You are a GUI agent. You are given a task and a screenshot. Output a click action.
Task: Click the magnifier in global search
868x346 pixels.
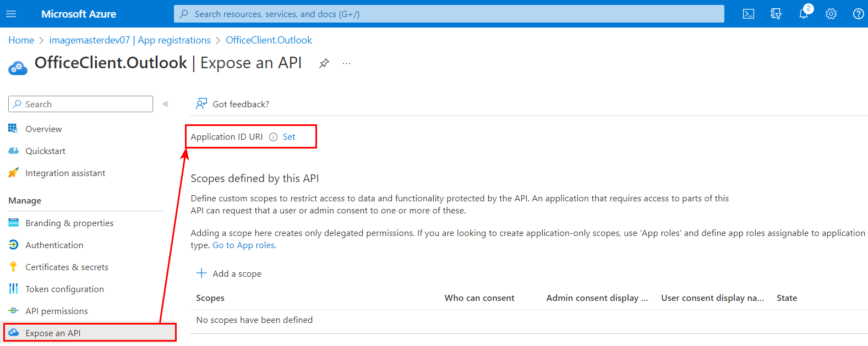point(184,14)
